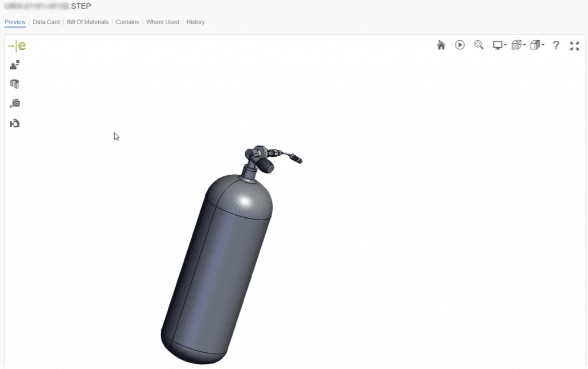Open the Where Used tab

(x=163, y=22)
